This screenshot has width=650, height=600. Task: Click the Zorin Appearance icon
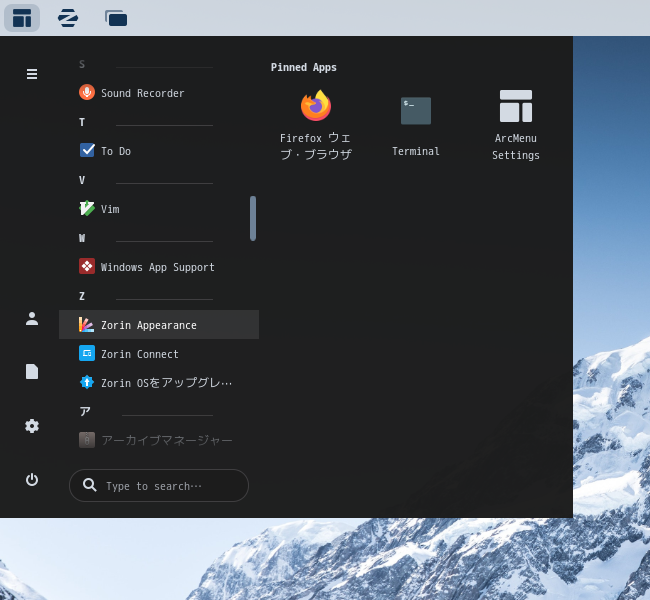[87, 324]
